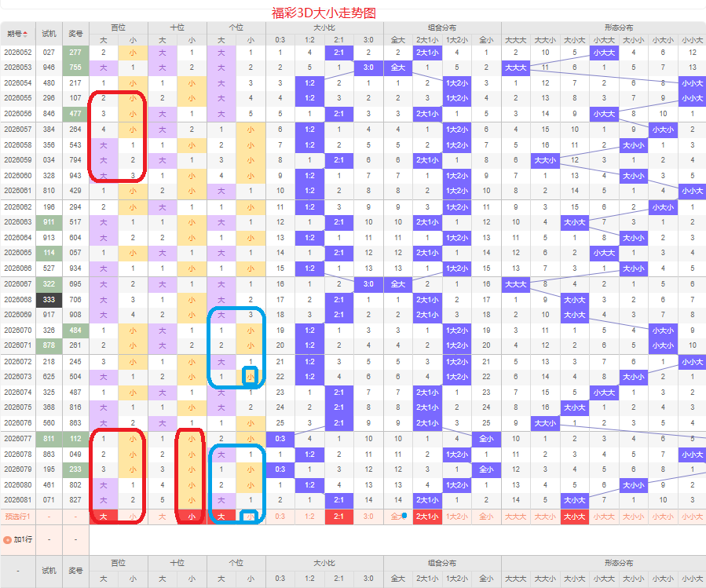Click the 试机 column header at top
The width and height of the screenshot is (706, 588).
[49, 33]
